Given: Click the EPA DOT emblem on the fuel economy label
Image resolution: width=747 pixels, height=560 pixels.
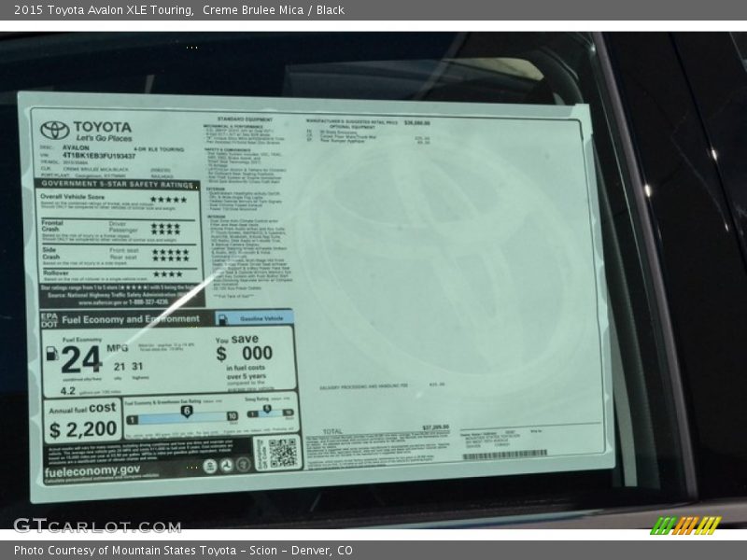Looking at the screenshot, I should [48, 319].
